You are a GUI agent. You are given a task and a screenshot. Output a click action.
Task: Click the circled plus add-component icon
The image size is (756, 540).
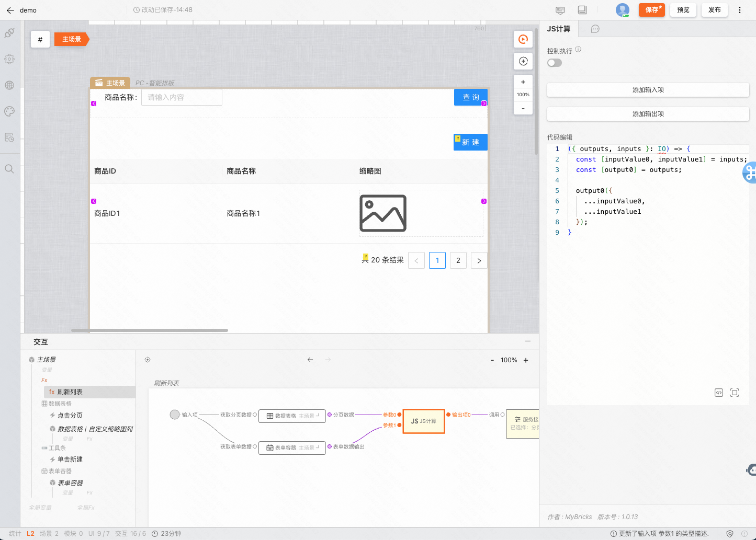click(523, 61)
